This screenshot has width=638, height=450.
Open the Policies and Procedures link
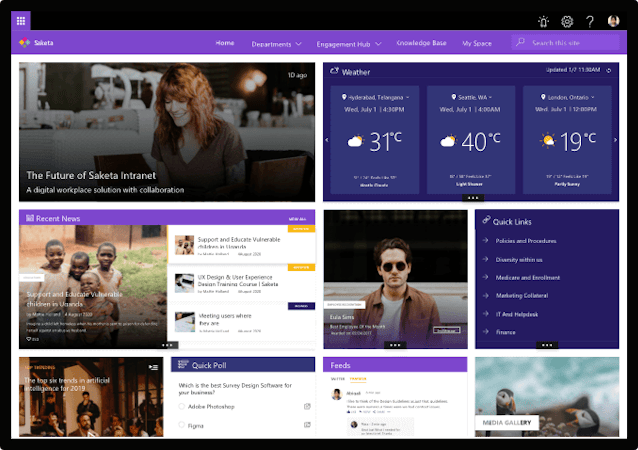(526, 241)
